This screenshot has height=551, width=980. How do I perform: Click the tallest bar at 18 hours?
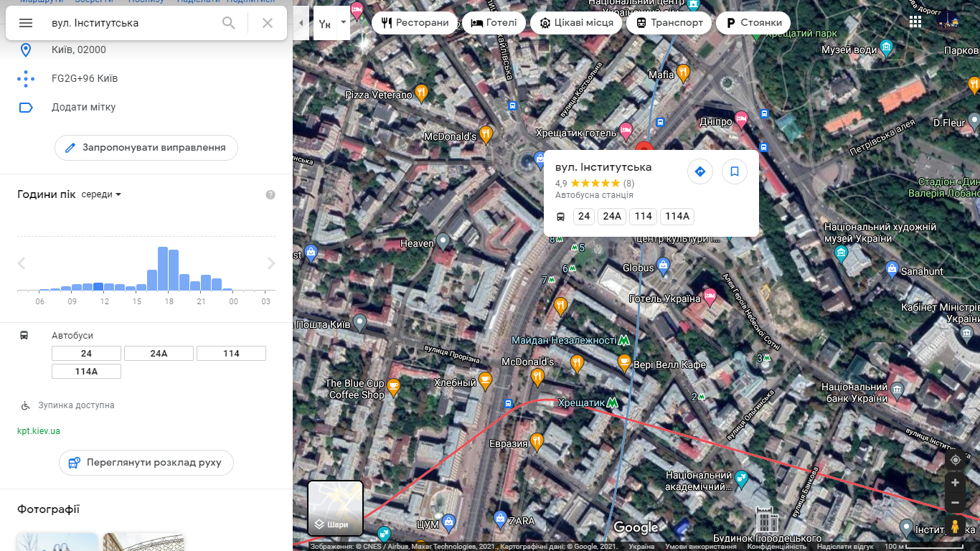coord(163,269)
